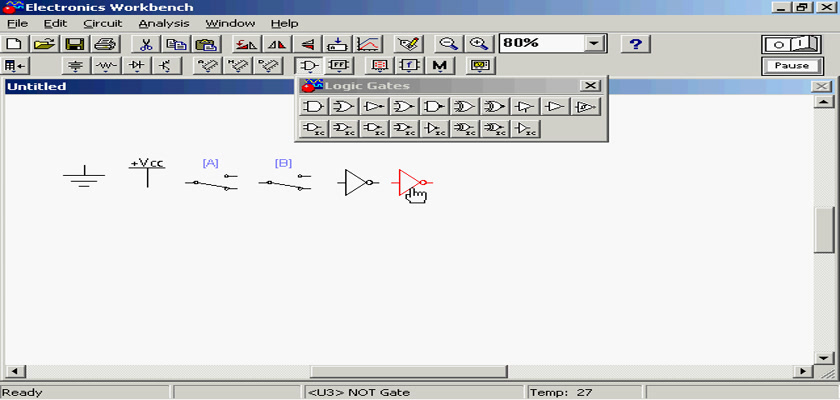Print the circuit
The width and height of the screenshot is (840, 400).
[106, 44]
